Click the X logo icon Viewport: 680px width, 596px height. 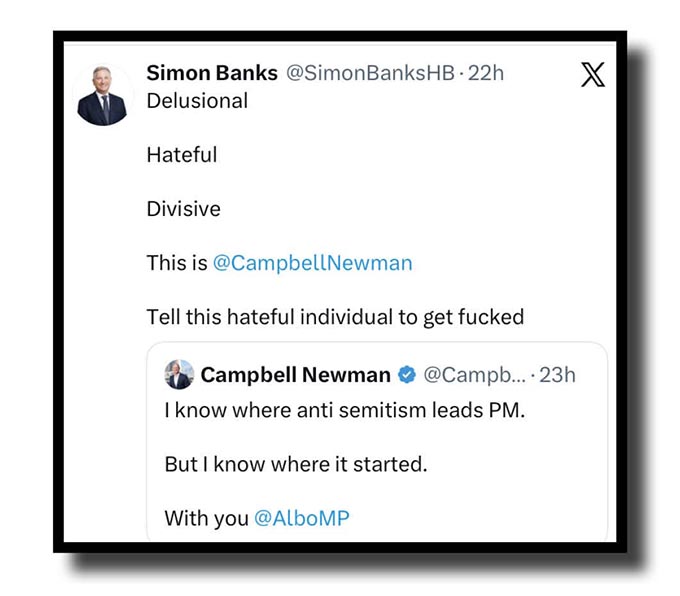(593, 75)
